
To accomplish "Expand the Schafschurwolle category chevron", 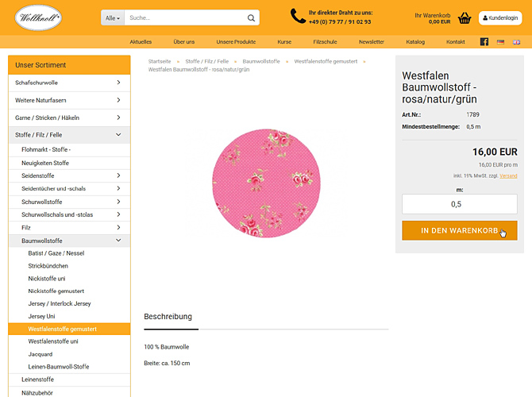I will (x=118, y=83).
